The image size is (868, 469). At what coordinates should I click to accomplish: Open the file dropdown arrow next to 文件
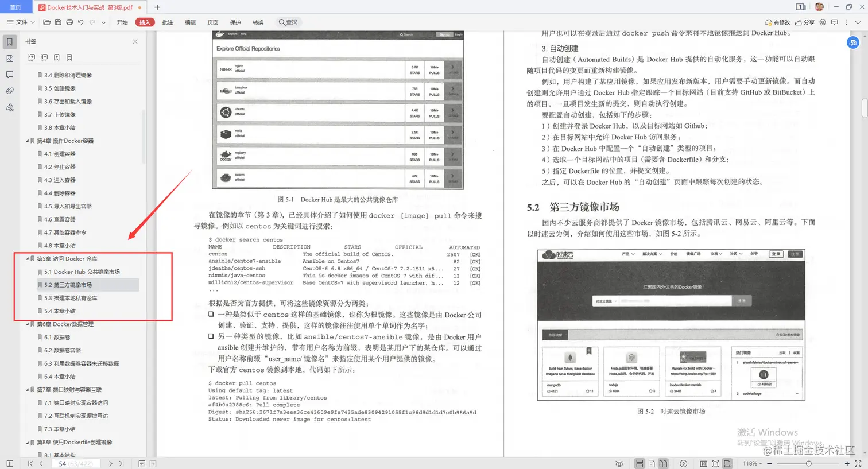(x=32, y=22)
